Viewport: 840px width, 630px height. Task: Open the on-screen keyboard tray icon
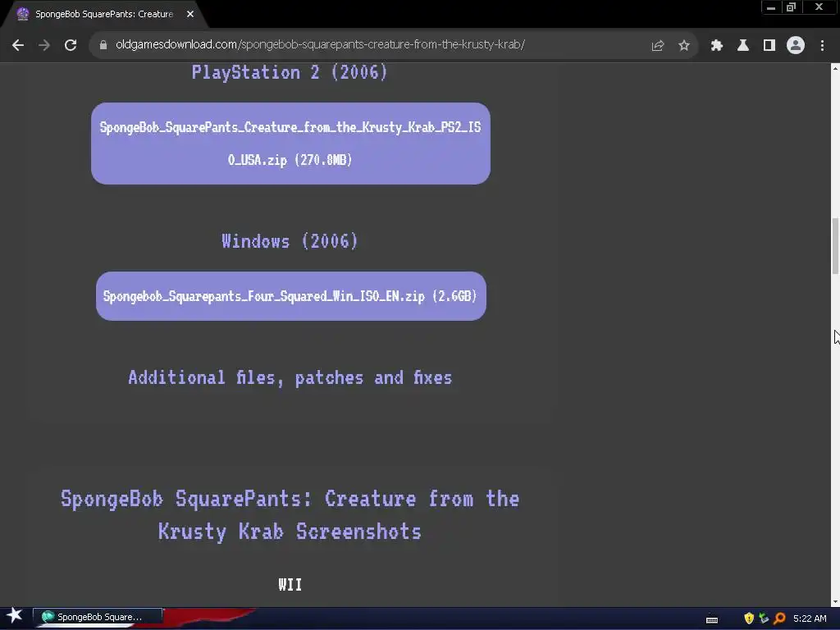[x=712, y=619]
